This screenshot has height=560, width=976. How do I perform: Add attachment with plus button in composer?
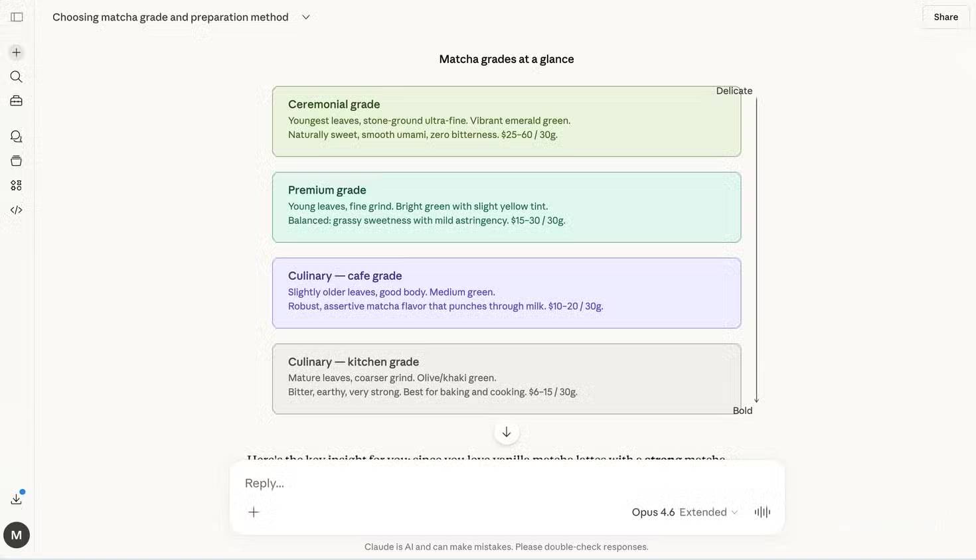point(254,512)
